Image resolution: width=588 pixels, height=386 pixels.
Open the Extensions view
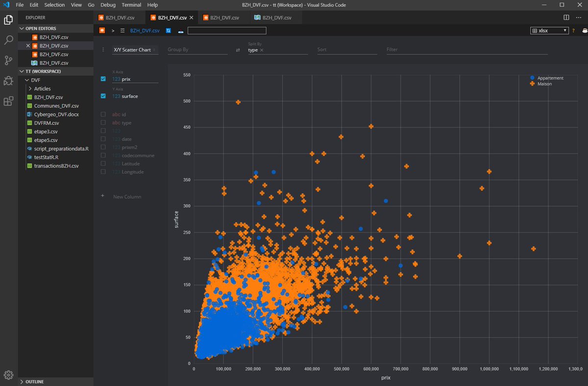[x=8, y=101]
